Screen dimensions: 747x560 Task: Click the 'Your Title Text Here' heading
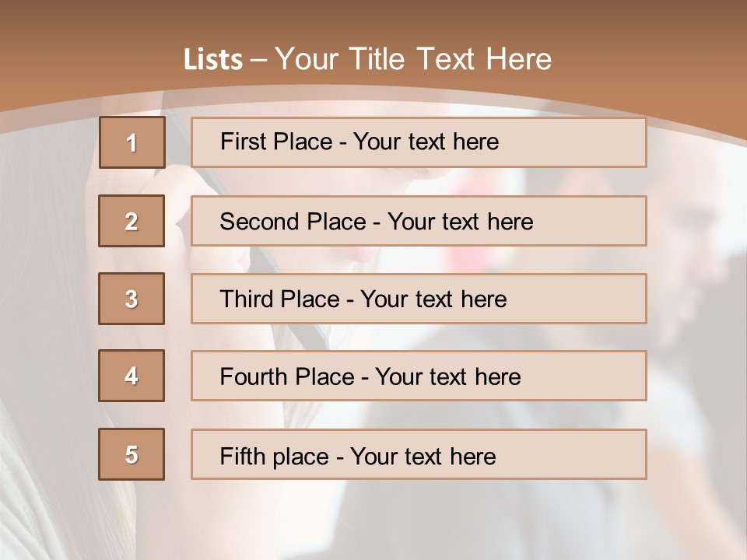[413, 59]
